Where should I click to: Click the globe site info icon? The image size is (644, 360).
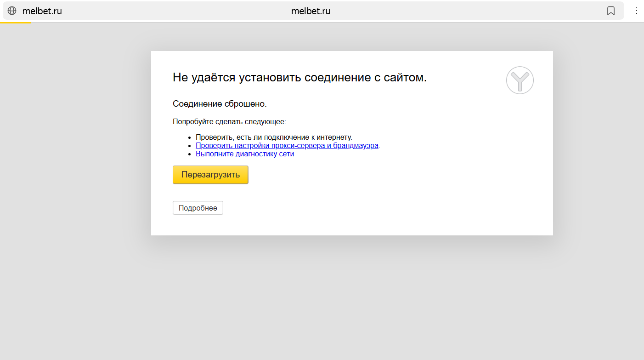pos(12,11)
